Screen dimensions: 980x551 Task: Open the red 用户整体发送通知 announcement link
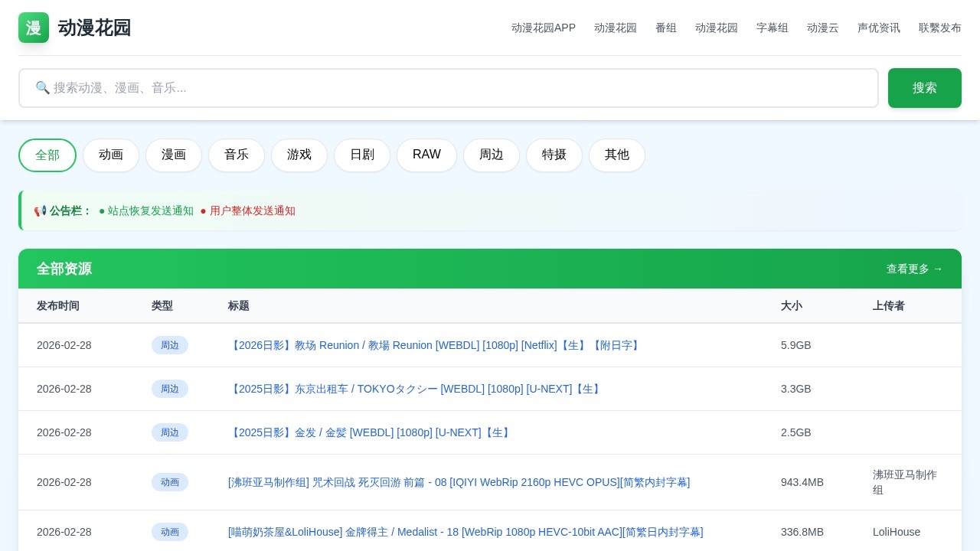click(x=253, y=211)
